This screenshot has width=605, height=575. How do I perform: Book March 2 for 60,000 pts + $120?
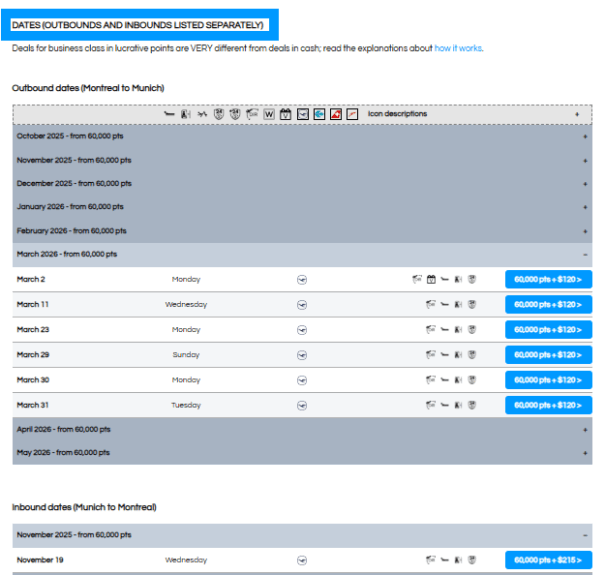click(548, 279)
